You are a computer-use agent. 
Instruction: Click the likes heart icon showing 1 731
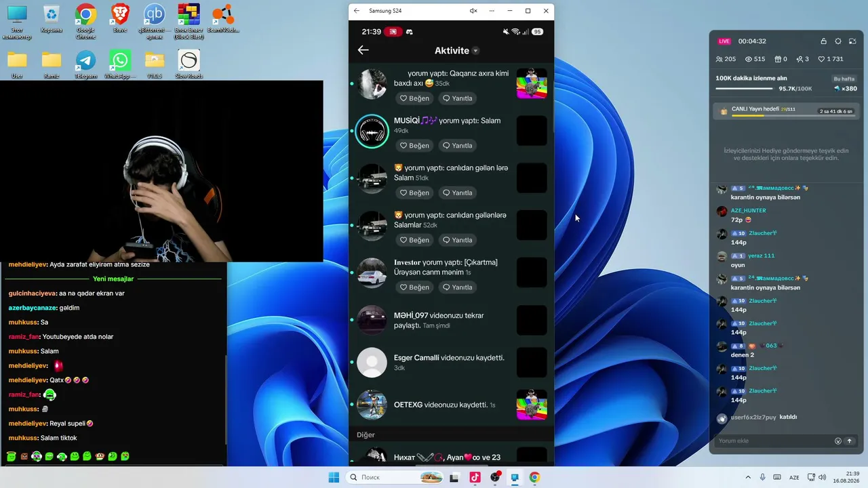pos(821,60)
